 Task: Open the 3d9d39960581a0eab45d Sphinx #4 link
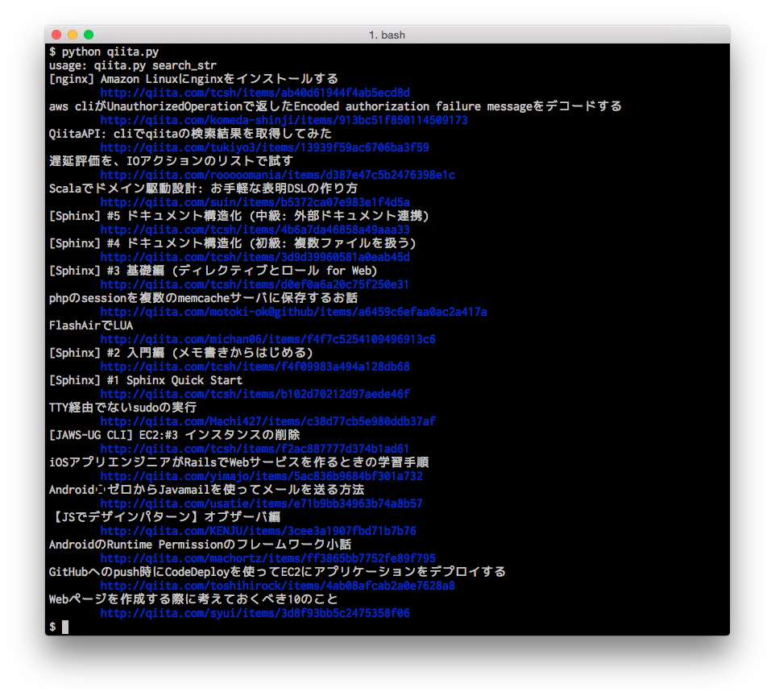click(x=255, y=258)
